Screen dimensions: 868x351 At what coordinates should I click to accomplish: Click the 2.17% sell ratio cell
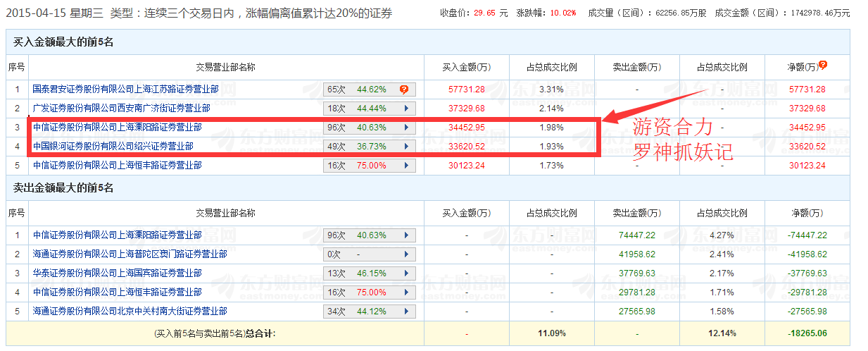coord(722,273)
